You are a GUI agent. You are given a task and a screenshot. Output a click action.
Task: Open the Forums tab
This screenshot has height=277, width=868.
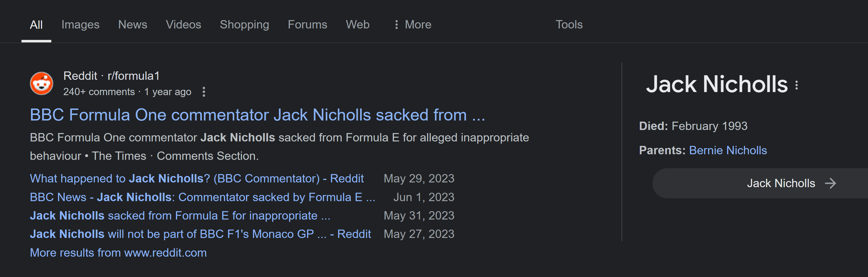[307, 25]
